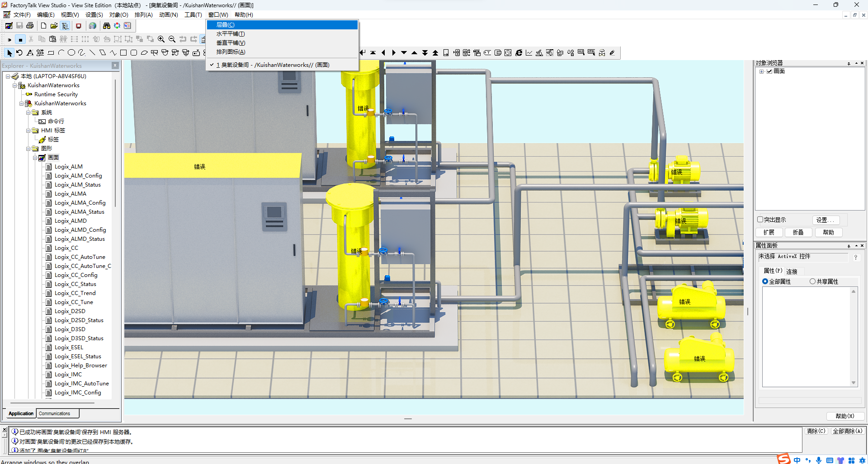Select the 共享属性 radio button
Viewport: 868px width, 464px height.
point(813,281)
